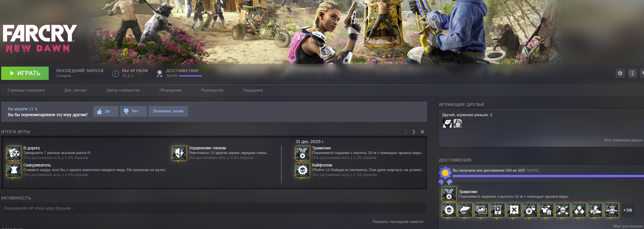644x229 pixels.
Task: Click the game info (i) icon
Action: pyautogui.click(x=632, y=73)
